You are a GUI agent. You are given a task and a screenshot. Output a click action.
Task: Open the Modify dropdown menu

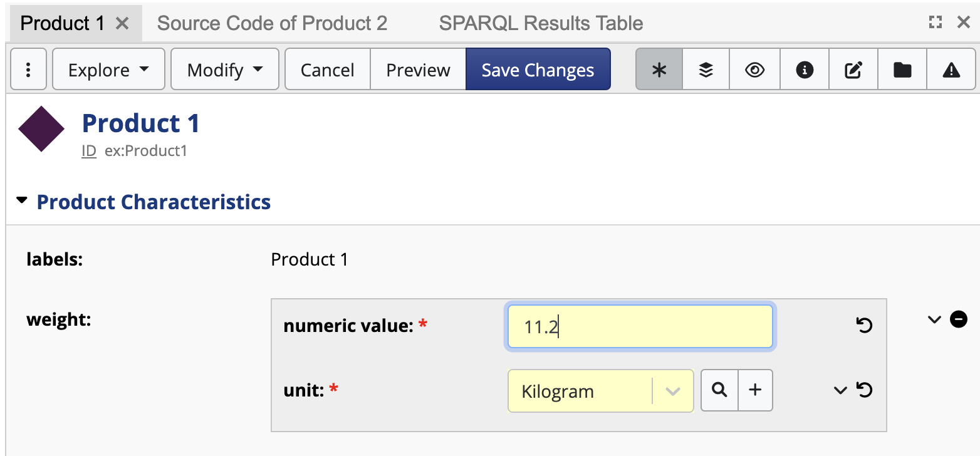click(224, 70)
